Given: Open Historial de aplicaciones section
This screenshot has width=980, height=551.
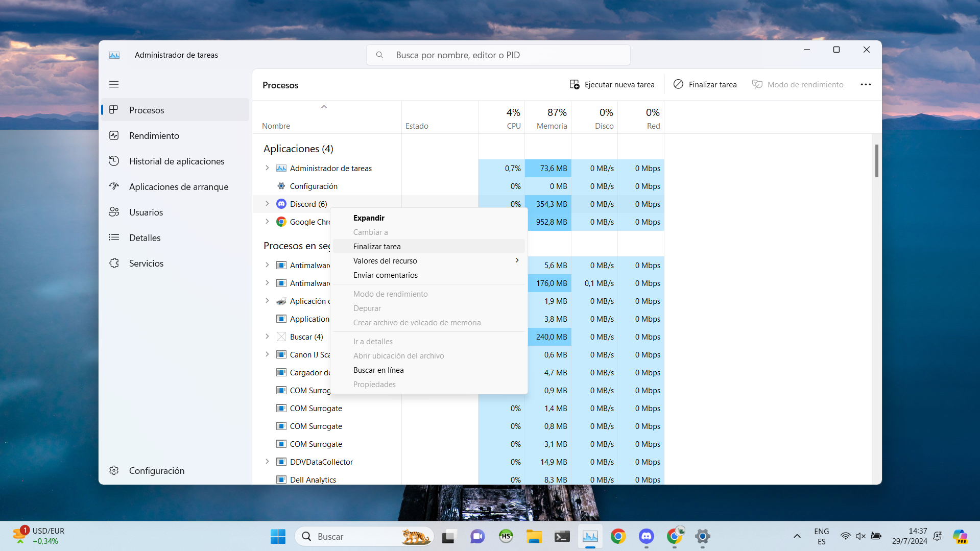Looking at the screenshot, I should (175, 161).
